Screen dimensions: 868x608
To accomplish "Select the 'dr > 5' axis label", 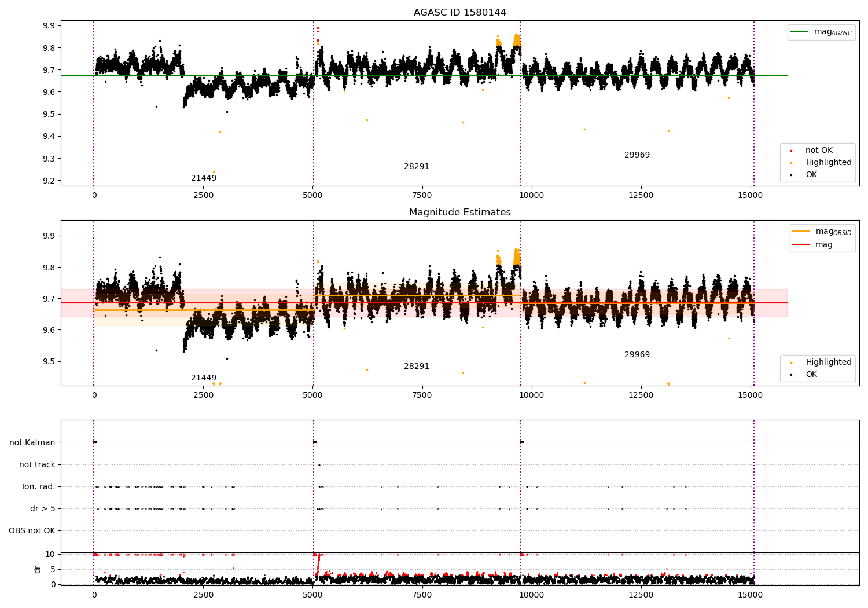I will click(x=43, y=508).
